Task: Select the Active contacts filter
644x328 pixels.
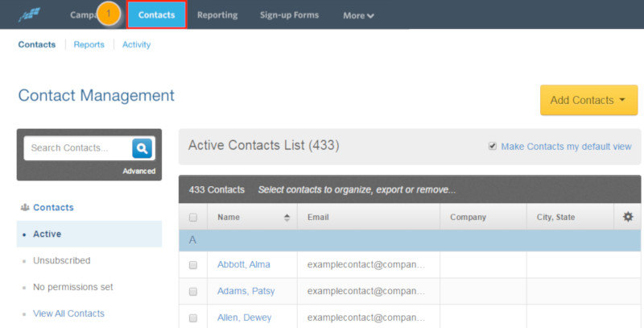Action: click(x=89, y=234)
